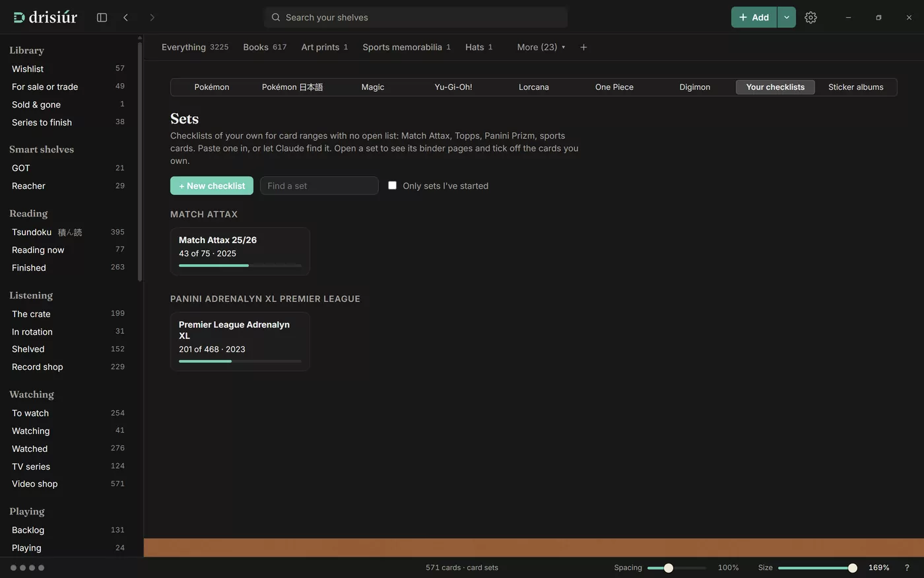Select the Pokémon segment
This screenshot has width=924, height=578.
(x=212, y=87)
